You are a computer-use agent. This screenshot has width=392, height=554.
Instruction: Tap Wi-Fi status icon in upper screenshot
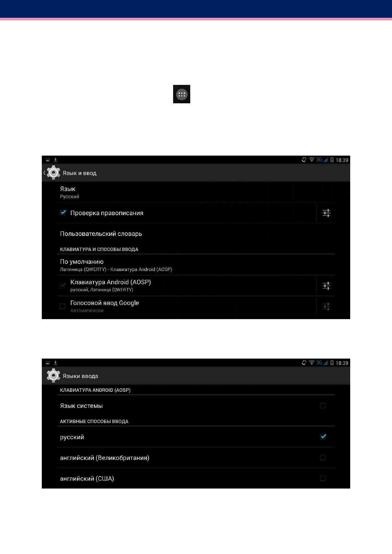click(x=311, y=160)
